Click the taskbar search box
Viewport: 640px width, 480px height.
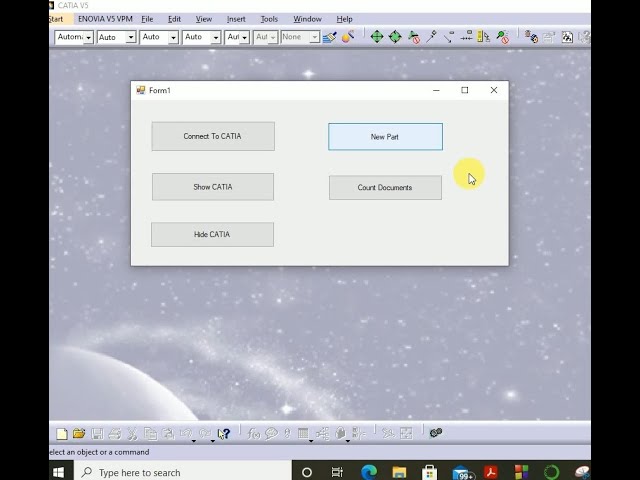click(x=183, y=472)
